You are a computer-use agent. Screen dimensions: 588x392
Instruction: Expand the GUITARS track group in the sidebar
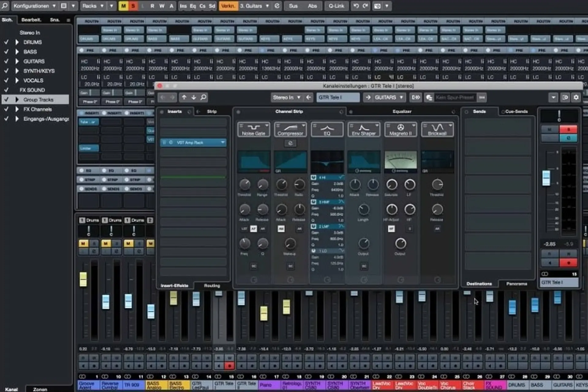(17, 61)
